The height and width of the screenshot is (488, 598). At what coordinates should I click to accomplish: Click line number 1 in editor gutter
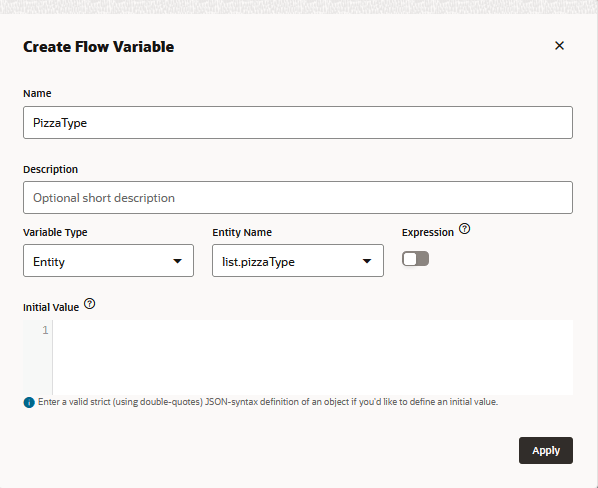pos(45,330)
